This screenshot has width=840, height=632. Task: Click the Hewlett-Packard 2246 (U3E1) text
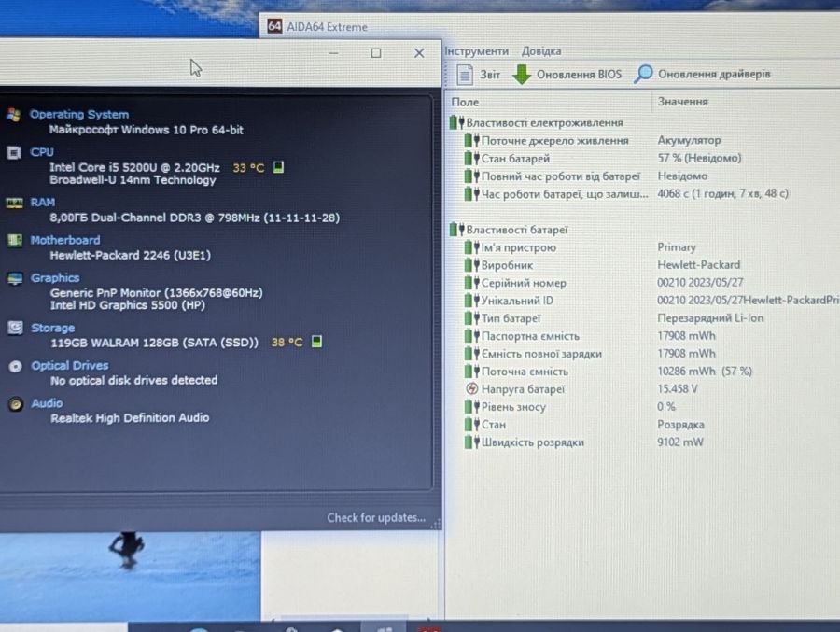click(130, 255)
